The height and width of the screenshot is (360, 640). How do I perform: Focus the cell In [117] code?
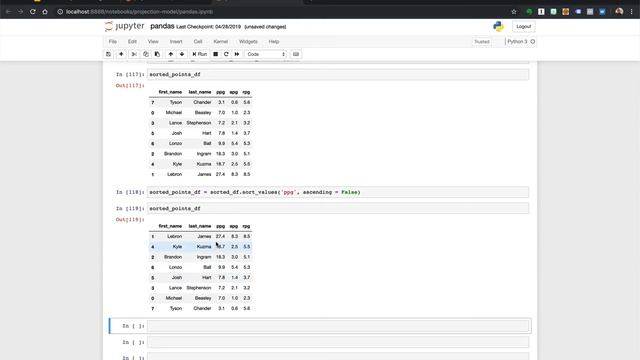tap(338, 74)
